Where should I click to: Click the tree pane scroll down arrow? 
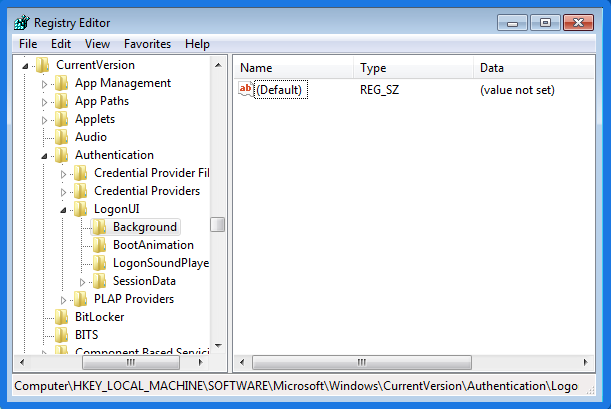coord(218,346)
